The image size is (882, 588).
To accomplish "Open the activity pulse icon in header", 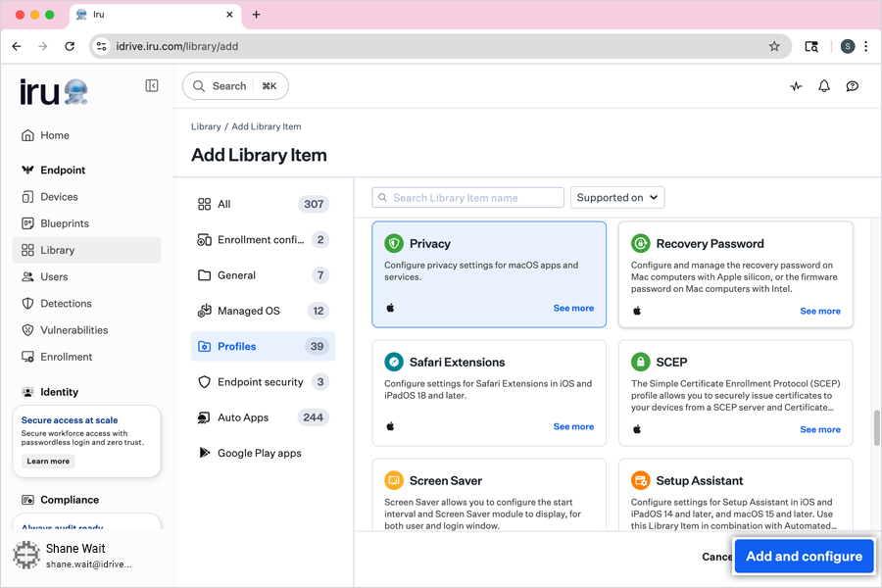I will click(796, 86).
